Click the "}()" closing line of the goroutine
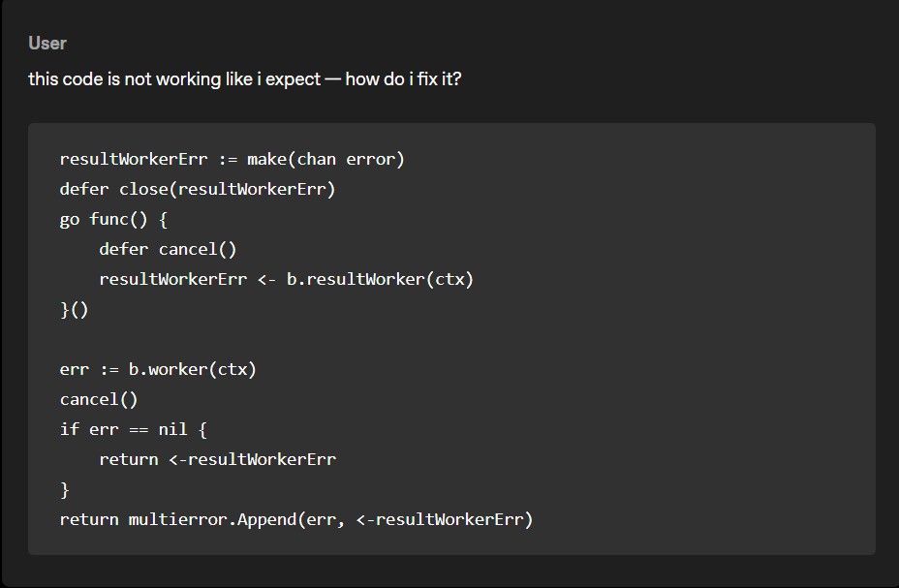The height and width of the screenshot is (588, 899). click(x=74, y=309)
